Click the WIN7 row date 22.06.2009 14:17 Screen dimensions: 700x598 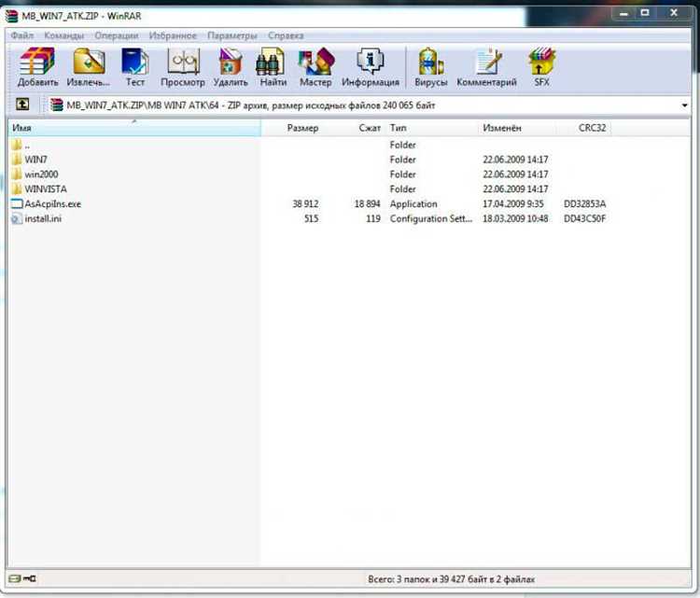tap(515, 160)
